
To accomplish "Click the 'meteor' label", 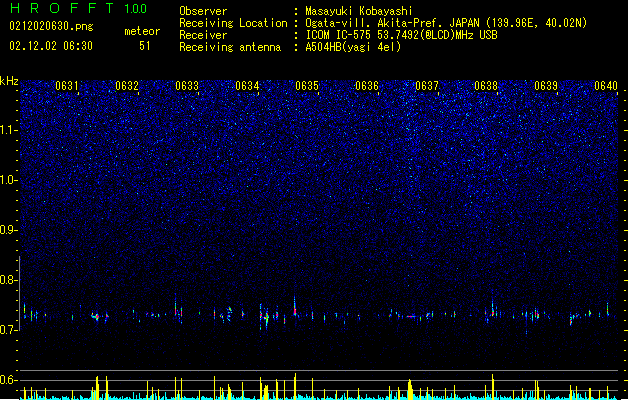I will [142, 31].
